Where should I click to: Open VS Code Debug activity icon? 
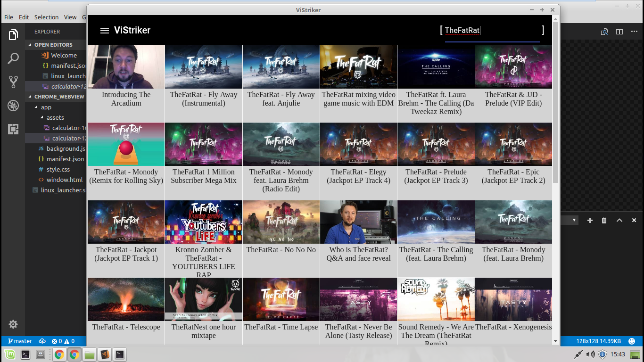tap(13, 106)
